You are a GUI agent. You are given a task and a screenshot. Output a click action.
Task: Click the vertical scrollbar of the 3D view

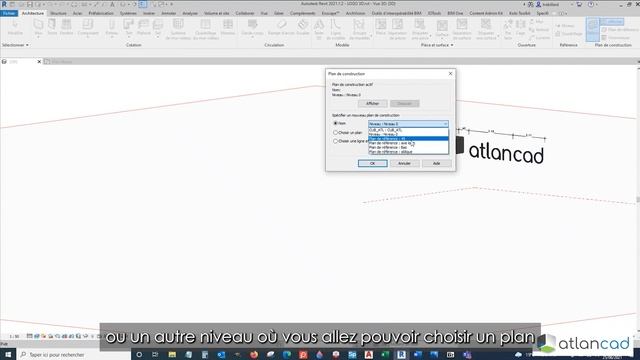coord(638,200)
